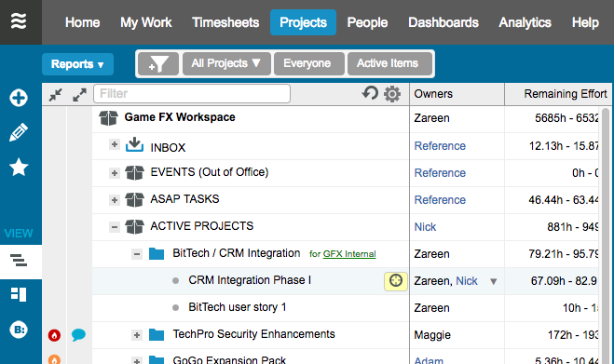Switch to the card board view icon
This screenshot has width=614, height=364.
point(19,294)
